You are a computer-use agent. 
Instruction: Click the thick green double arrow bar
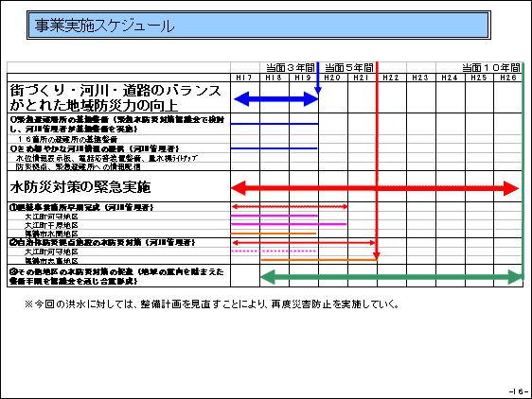(x=392, y=277)
